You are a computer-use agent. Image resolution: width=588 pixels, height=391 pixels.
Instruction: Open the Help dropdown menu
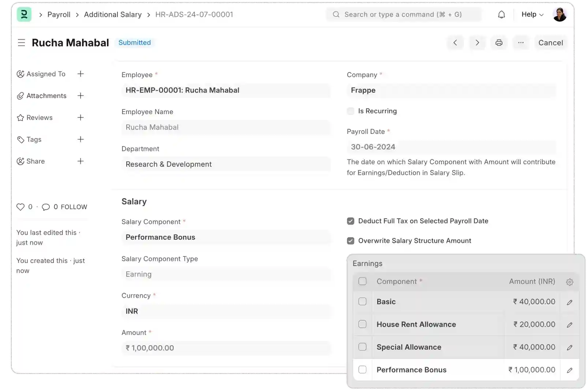tap(532, 15)
